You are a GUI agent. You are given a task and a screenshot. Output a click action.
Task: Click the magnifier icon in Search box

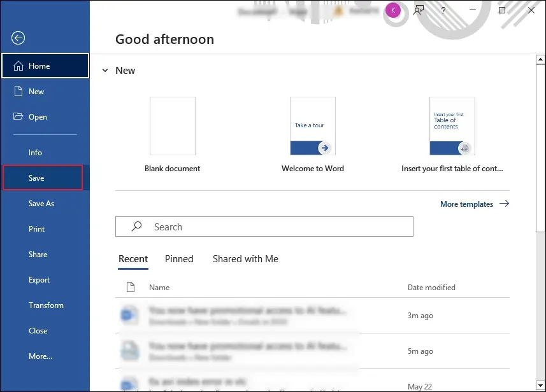136,227
